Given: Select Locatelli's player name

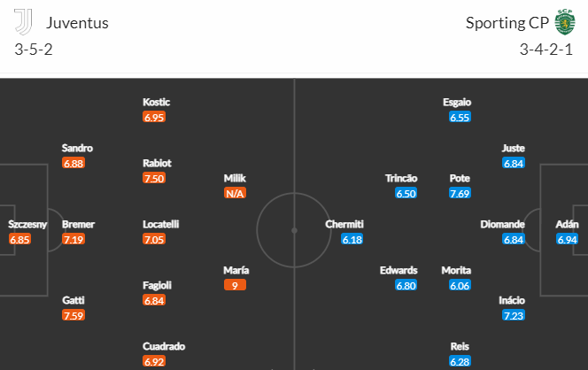Looking at the screenshot, I should [x=161, y=224].
